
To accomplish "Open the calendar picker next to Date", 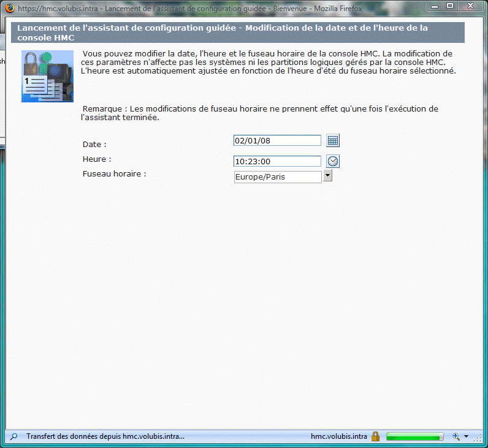I will click(333, 140).
